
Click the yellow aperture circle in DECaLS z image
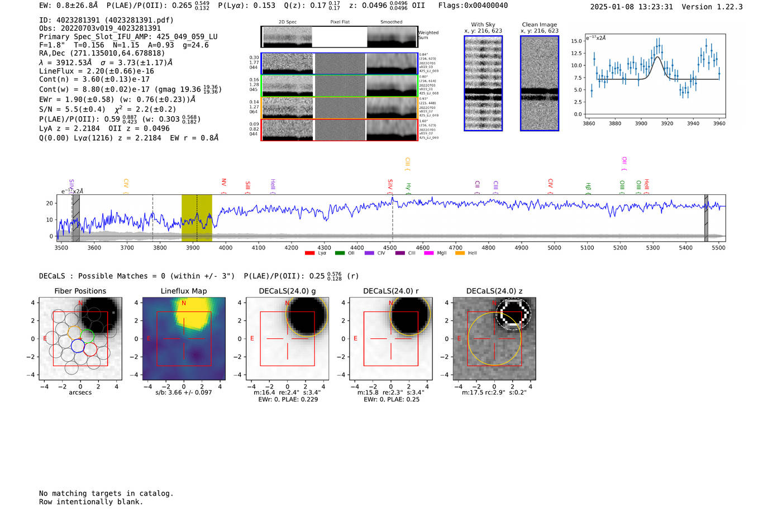click(494, 339)
